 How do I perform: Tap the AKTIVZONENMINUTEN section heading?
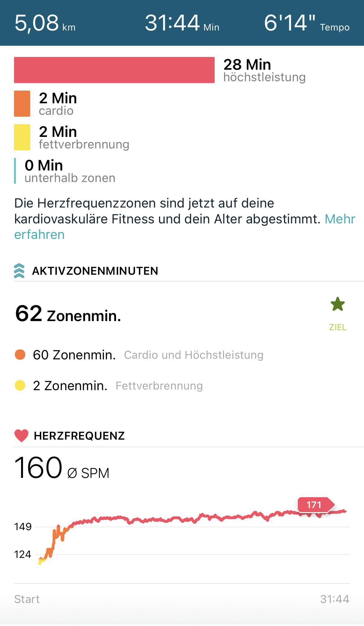[x=95, y=271]
